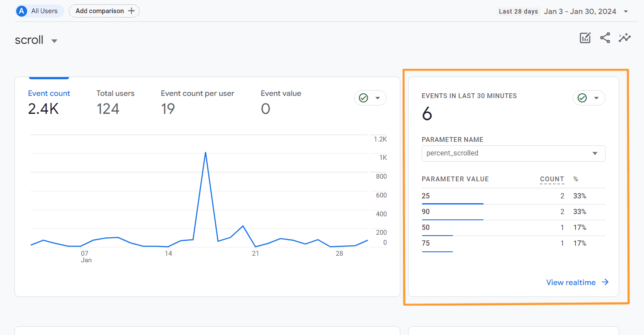
Task: Click the arrow icon next to View realtime
Action: point(605,282)
